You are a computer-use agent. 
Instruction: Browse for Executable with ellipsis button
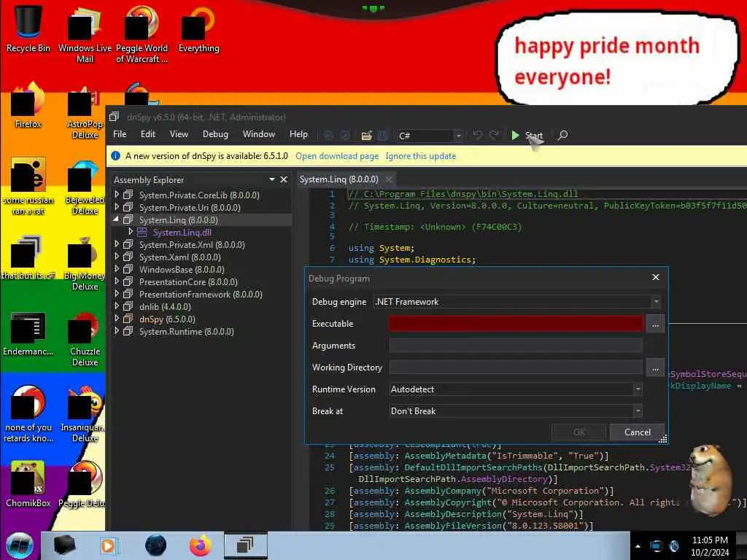tap(655, 324)
